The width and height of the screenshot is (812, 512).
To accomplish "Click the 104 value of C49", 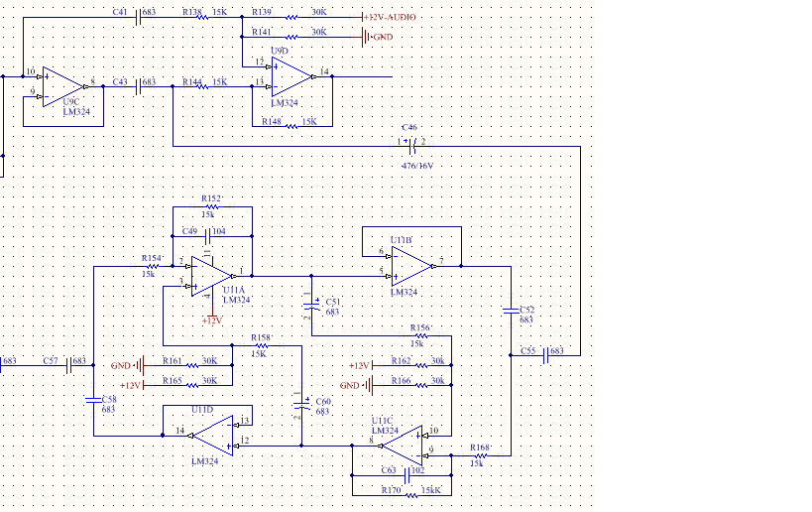I will [x=219, y=231].
